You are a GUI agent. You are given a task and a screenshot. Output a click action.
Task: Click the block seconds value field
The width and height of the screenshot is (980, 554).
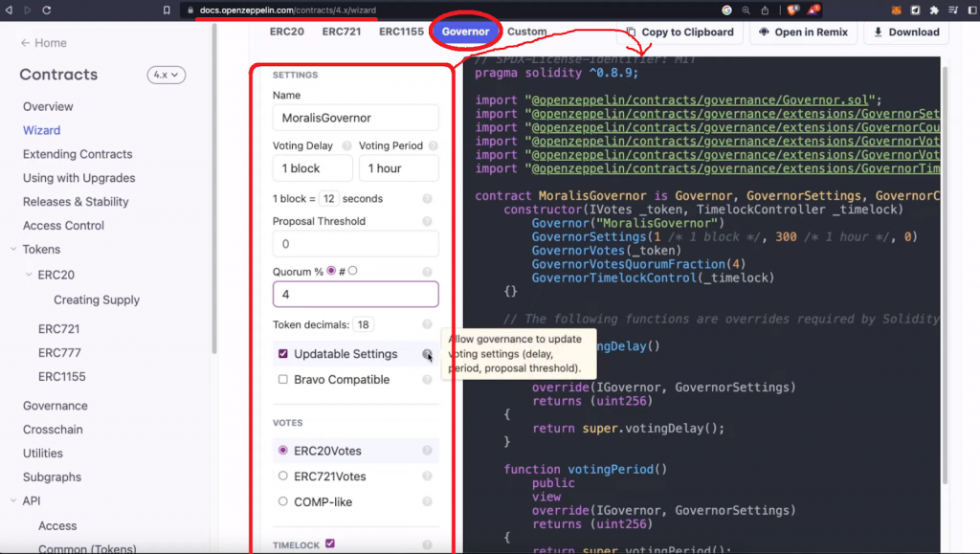click(329, 199)
